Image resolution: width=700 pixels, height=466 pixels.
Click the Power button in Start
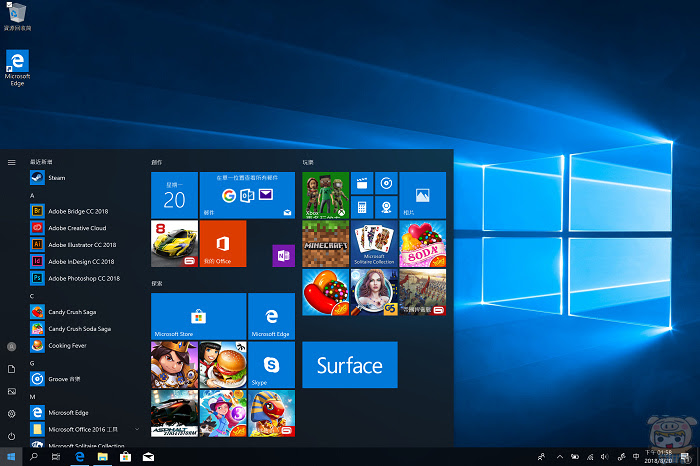[12, 436]
